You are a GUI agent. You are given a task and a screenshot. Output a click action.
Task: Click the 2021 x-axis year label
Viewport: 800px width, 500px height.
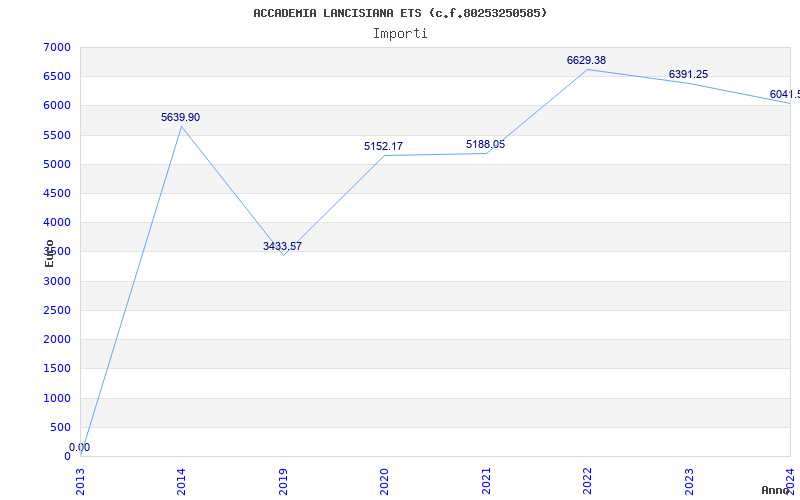click(x=486, y=481)
